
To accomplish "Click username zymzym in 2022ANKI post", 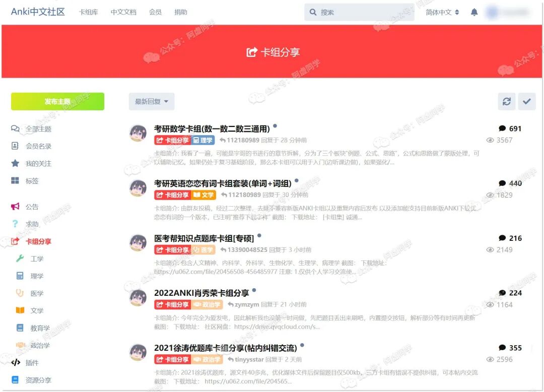I will pyautogui.click(x=247, y=304).
